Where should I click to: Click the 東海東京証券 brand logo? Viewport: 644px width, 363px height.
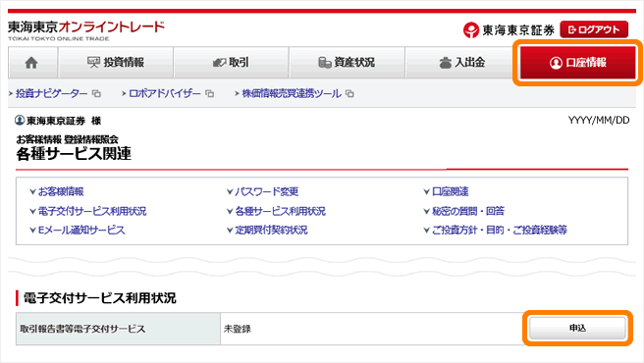[x=509, y=30]
